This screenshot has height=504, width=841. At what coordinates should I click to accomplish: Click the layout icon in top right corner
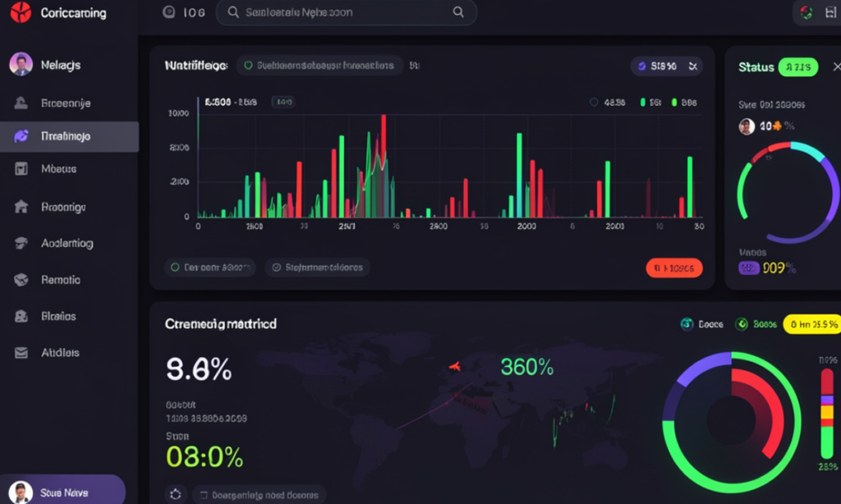coord(830,12)
